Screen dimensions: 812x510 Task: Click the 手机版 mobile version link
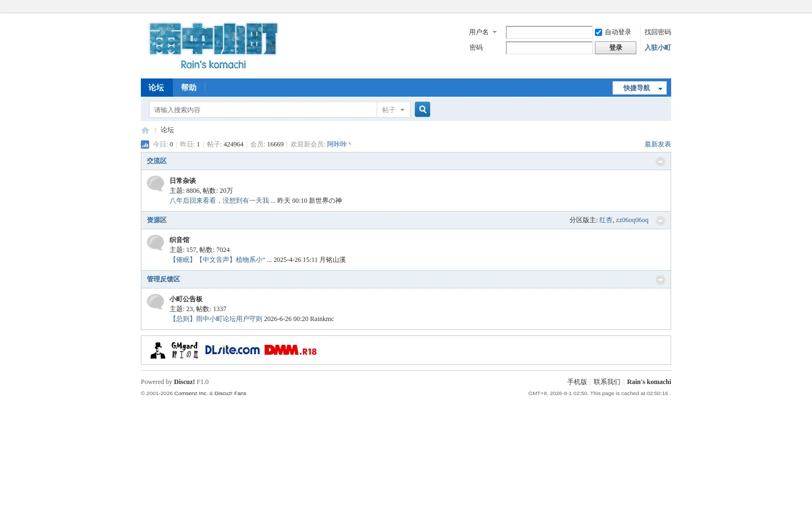click(577, 382)
